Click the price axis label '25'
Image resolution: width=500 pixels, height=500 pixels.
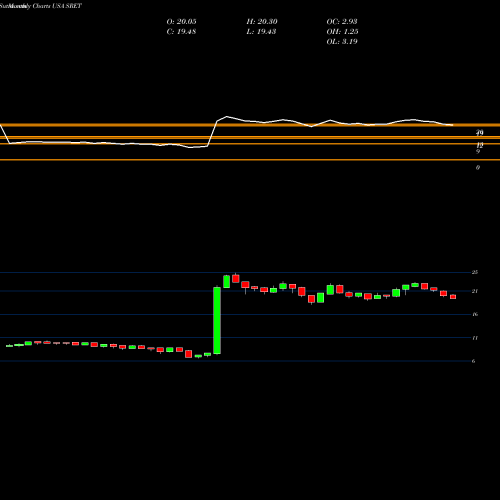[x=475, y=272]
